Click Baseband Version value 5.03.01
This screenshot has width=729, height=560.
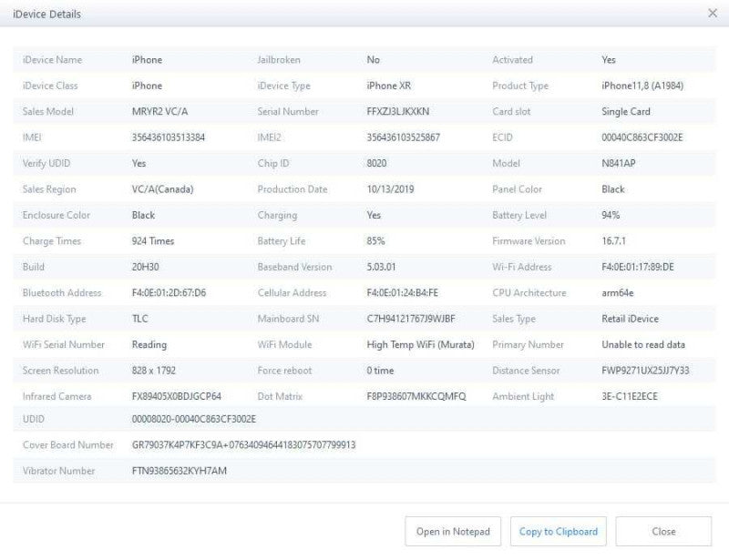tap(381, 267)
